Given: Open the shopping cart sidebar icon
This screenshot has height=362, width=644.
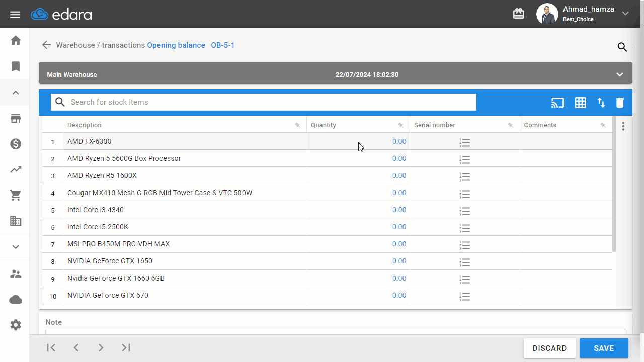Looking at the screenshot, I should [x=16, y=196].
